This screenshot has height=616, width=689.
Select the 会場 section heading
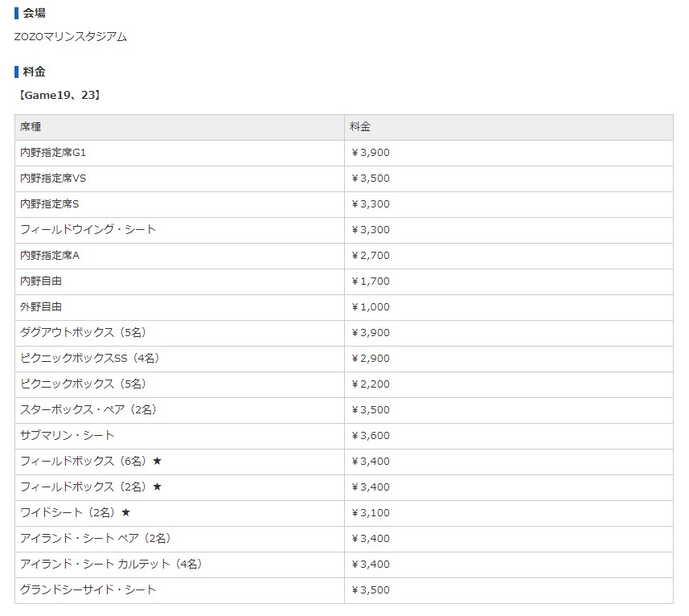point(34,13)
